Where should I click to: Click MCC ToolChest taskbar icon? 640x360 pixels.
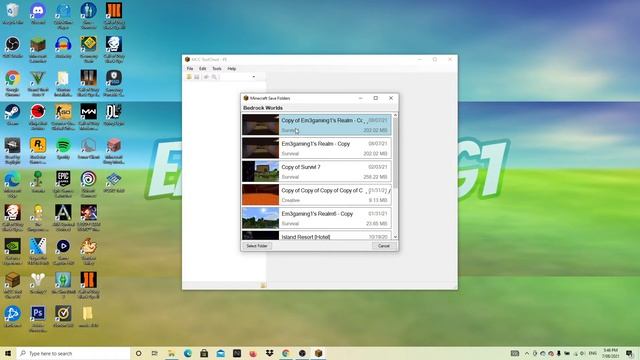pyautogui.click(x=318, y=353)
